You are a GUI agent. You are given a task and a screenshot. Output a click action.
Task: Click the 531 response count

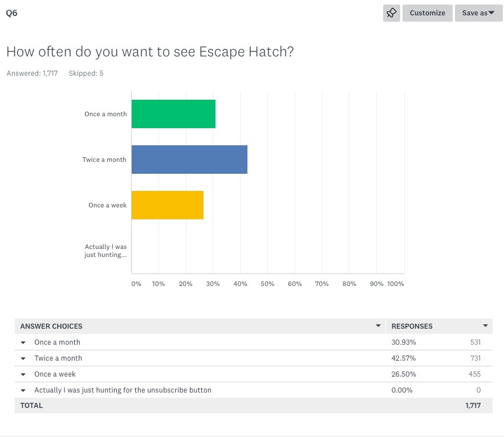(475, 342)
